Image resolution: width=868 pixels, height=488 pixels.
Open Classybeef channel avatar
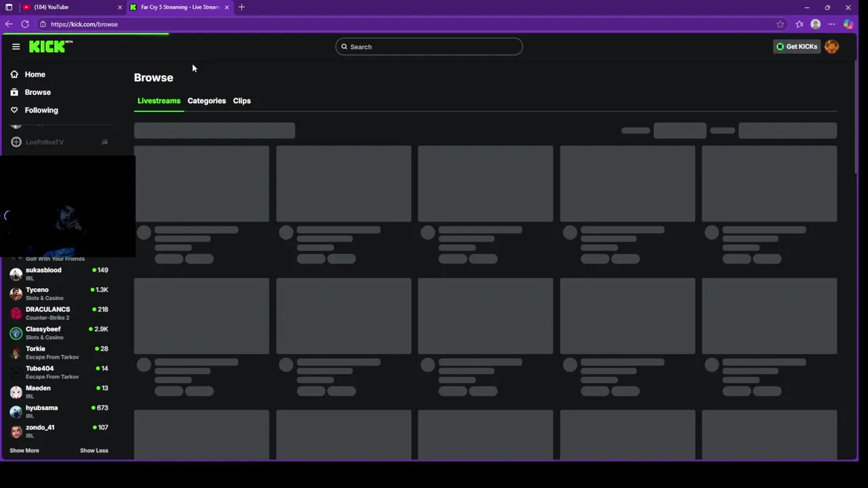click(16, 333)
